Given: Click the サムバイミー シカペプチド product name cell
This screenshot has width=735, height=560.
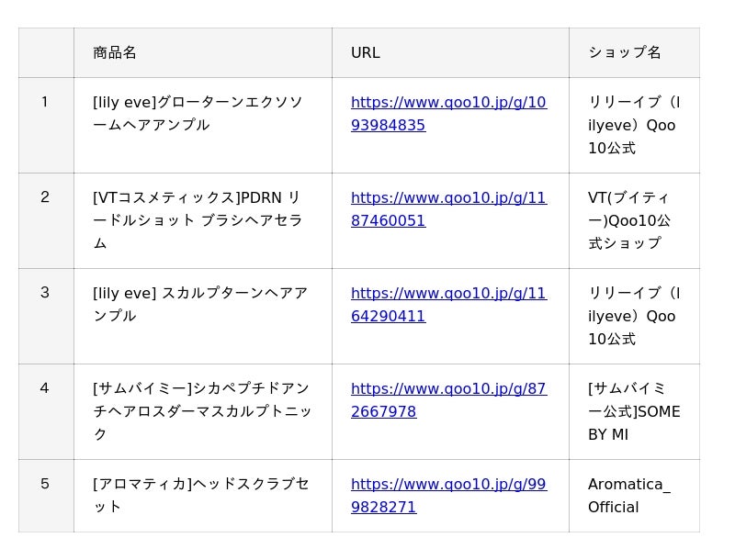Looking at the screenshot, I should [203, 412].
